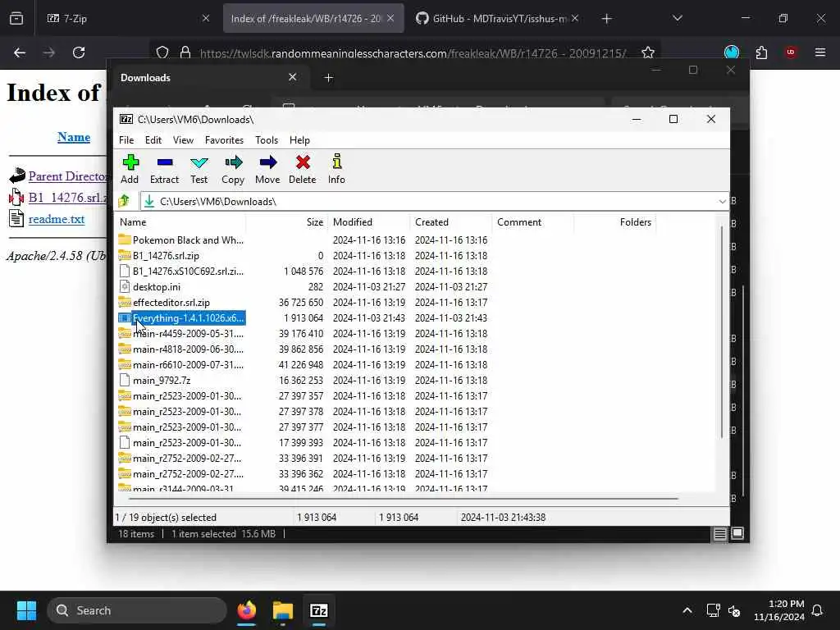Click the file list vertical scrollbar
The height and width of the screenshot is (630, 840).
(x=722, y=332)
